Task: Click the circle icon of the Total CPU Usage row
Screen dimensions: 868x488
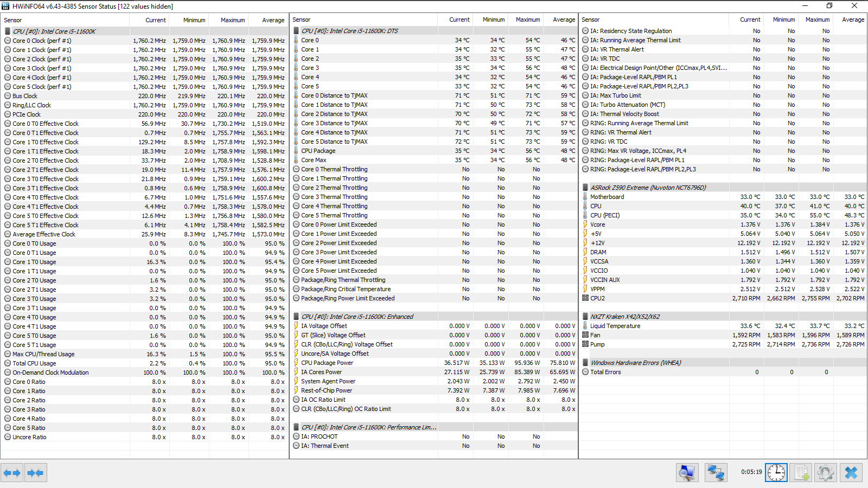Action: pyautogui.click(x=8, y=363)
